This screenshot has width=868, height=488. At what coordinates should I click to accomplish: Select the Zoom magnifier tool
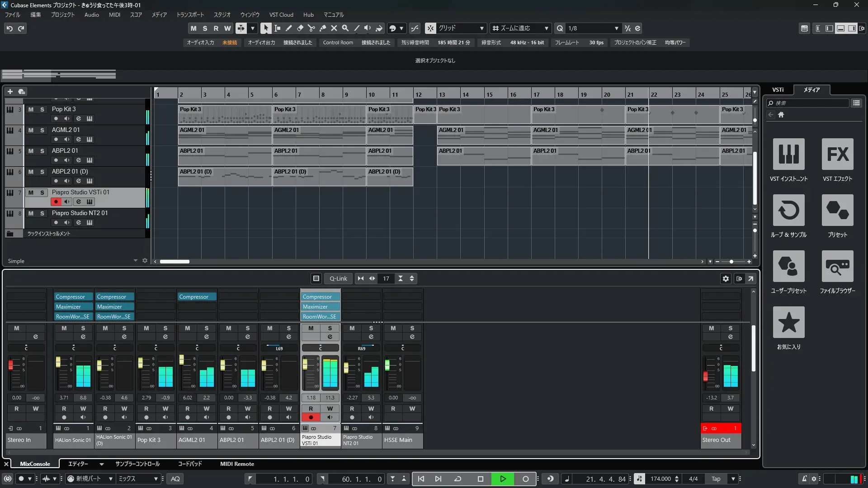(x=345, y=28)
